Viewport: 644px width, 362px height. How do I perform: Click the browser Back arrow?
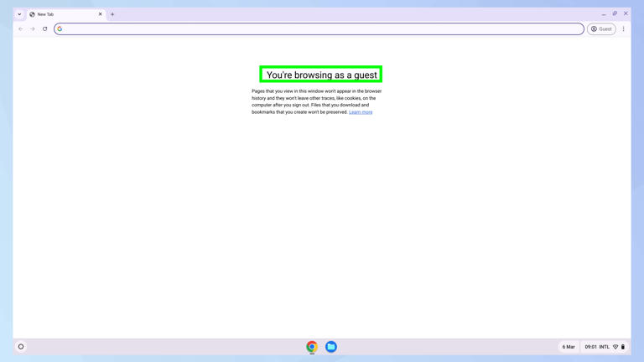click(21, 29)
